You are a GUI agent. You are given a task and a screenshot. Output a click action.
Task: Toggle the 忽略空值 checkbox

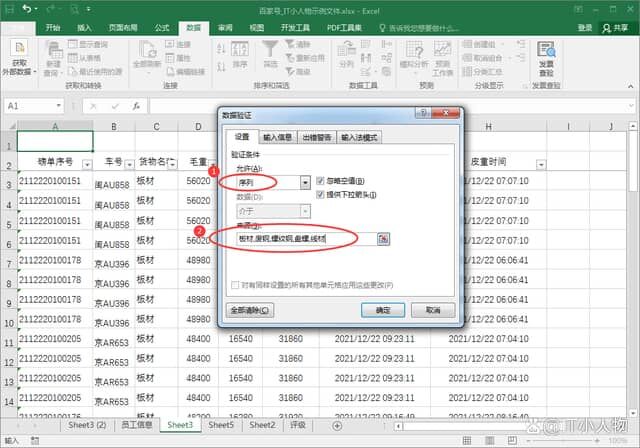[x=320, y=179]
